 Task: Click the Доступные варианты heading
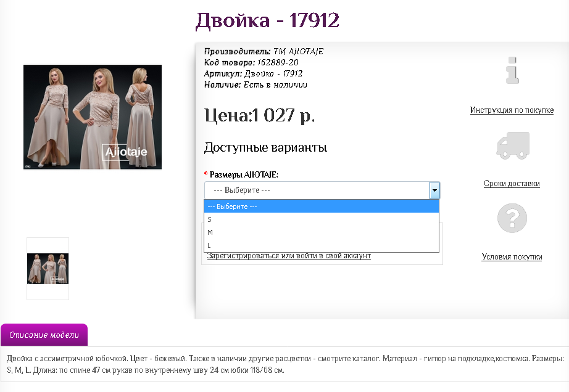[265, 147]
